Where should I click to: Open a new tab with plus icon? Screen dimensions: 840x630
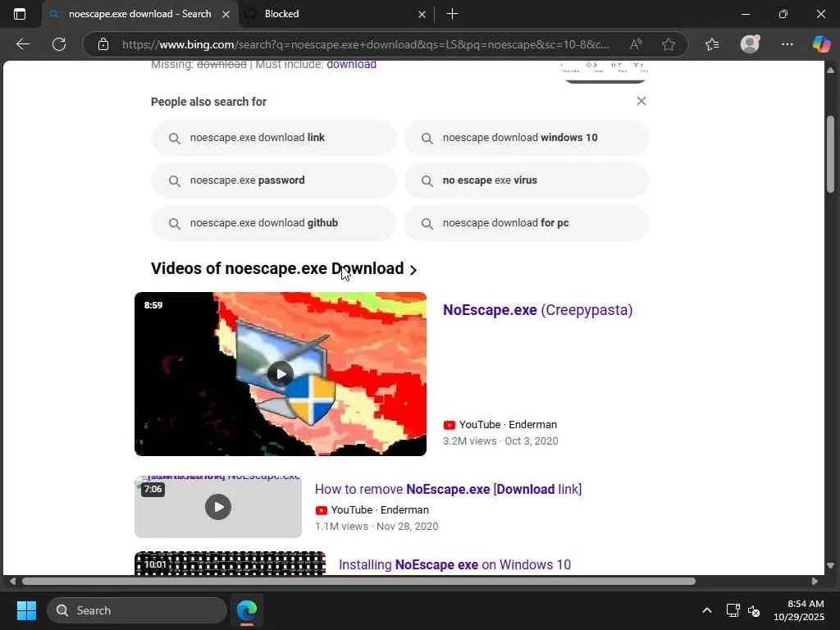[x=452, y=14]
